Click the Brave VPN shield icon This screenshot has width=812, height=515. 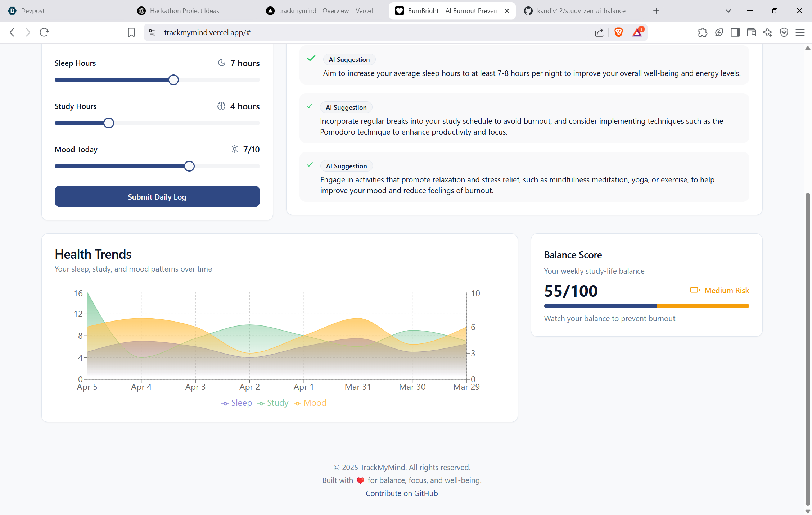pyautogui.click(x=784, y=32)
